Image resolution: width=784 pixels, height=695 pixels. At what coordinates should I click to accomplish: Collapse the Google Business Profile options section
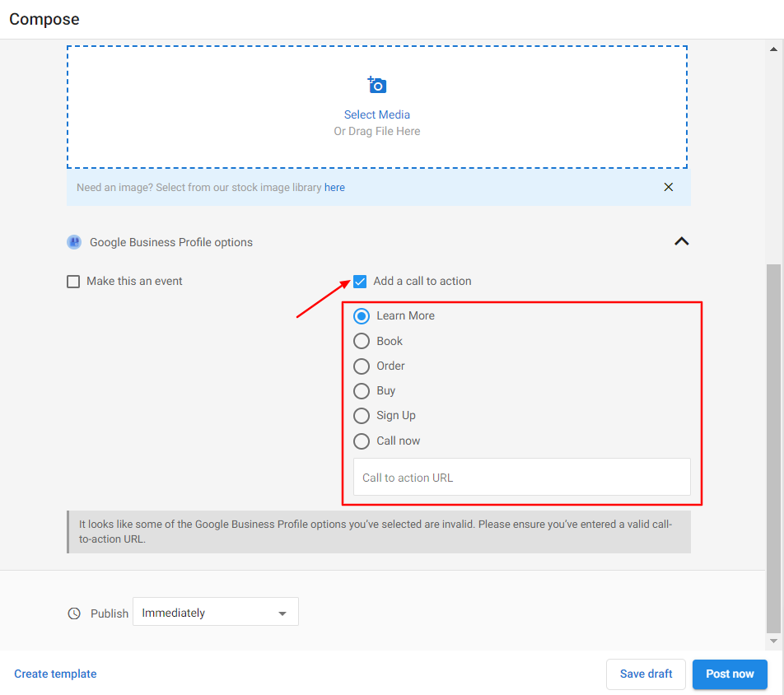click(x=682, y=241)
